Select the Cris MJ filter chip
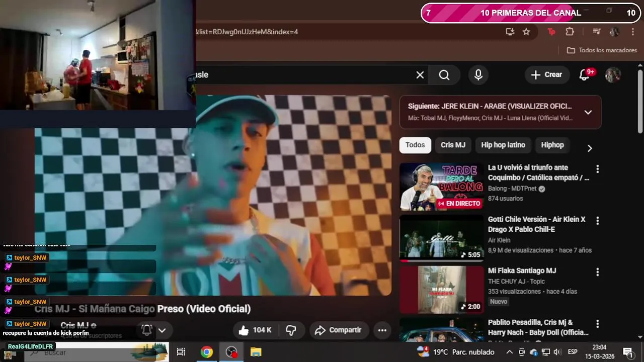Viewport: 644px width, 362px height. point(453,145)
